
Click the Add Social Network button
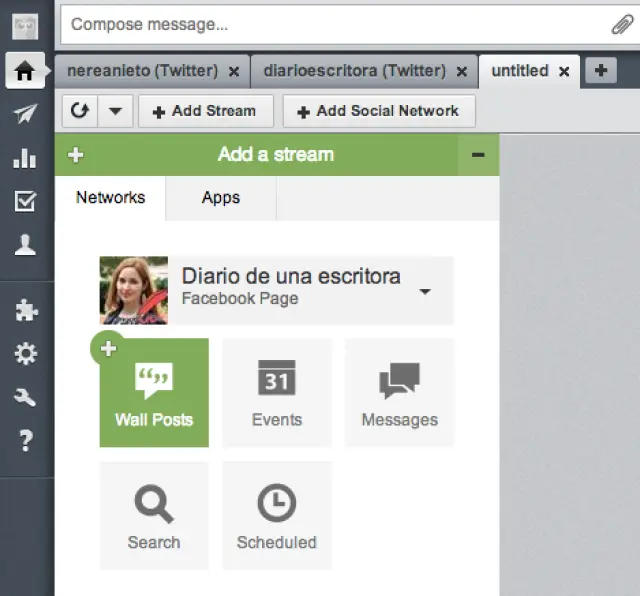[x=378, y=111]
